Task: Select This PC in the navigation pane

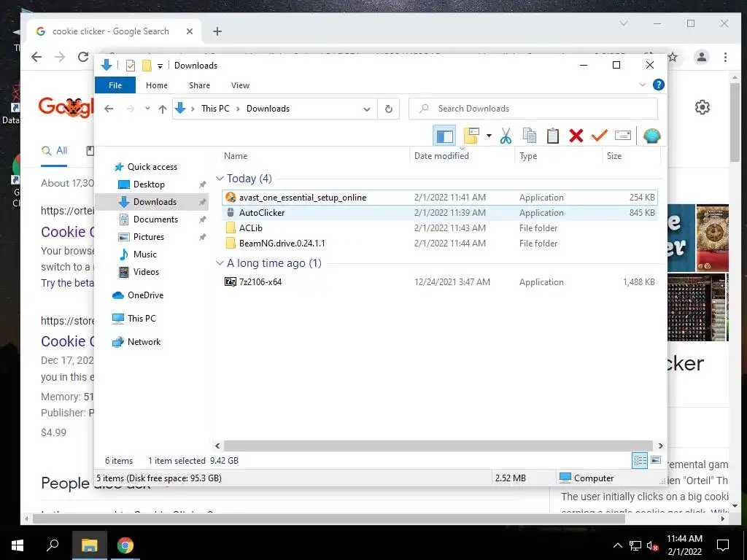Action: [141, 319]
